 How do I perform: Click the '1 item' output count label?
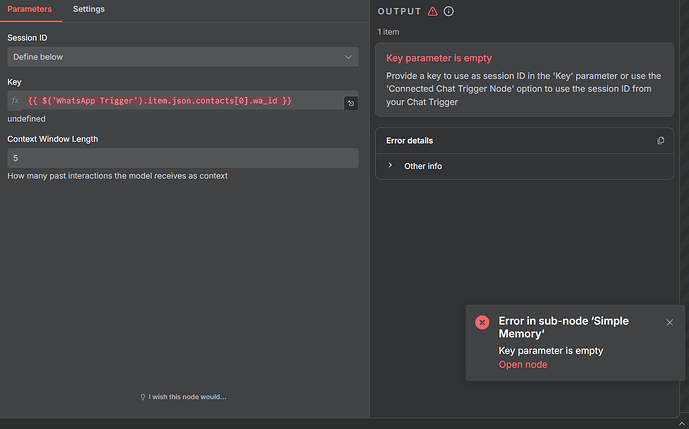pyautogui.click(x=389, y=32)
